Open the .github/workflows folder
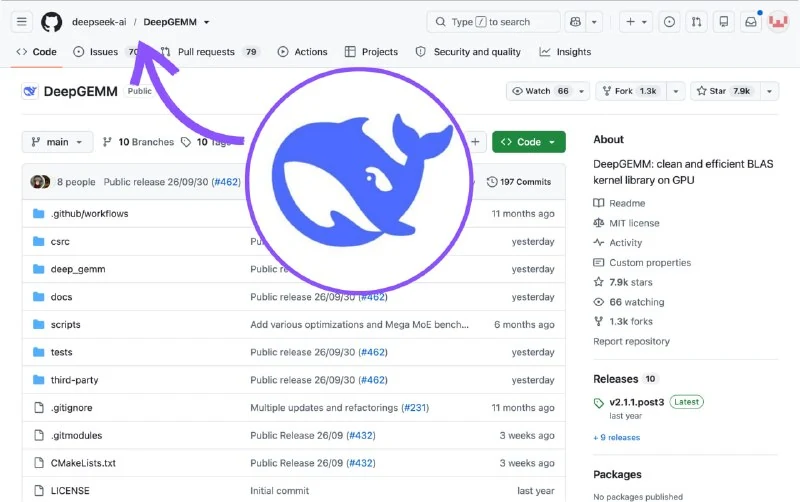Viewport: 800px width, 502px height. tap(89, 213)
